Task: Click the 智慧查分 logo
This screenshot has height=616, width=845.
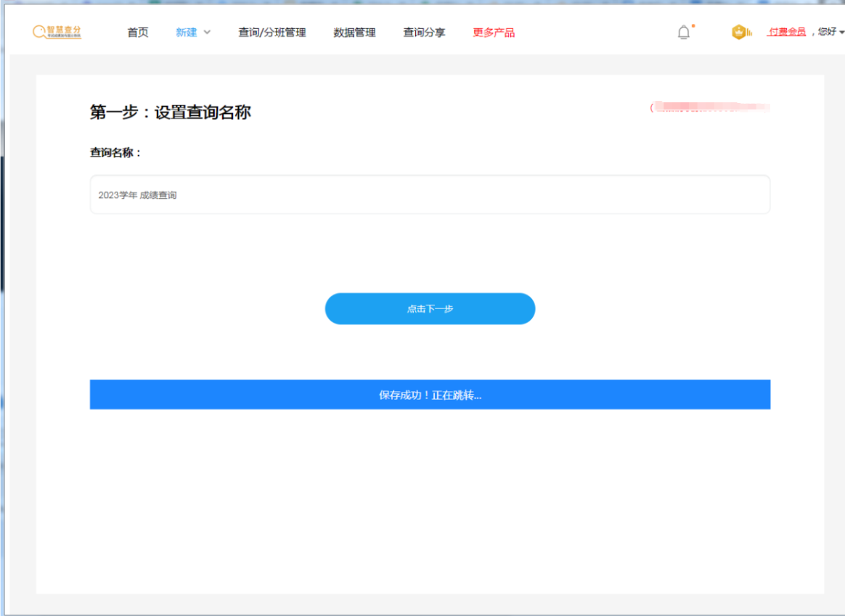Action: (x=57, y=32)
